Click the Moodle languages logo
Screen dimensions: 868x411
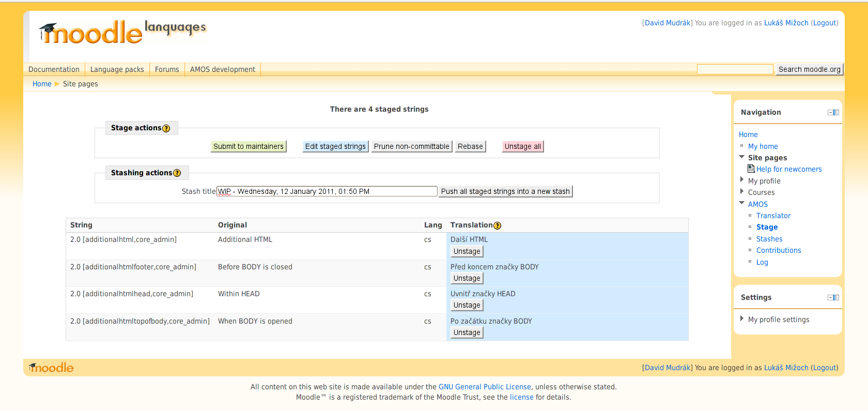click(122, 32)
